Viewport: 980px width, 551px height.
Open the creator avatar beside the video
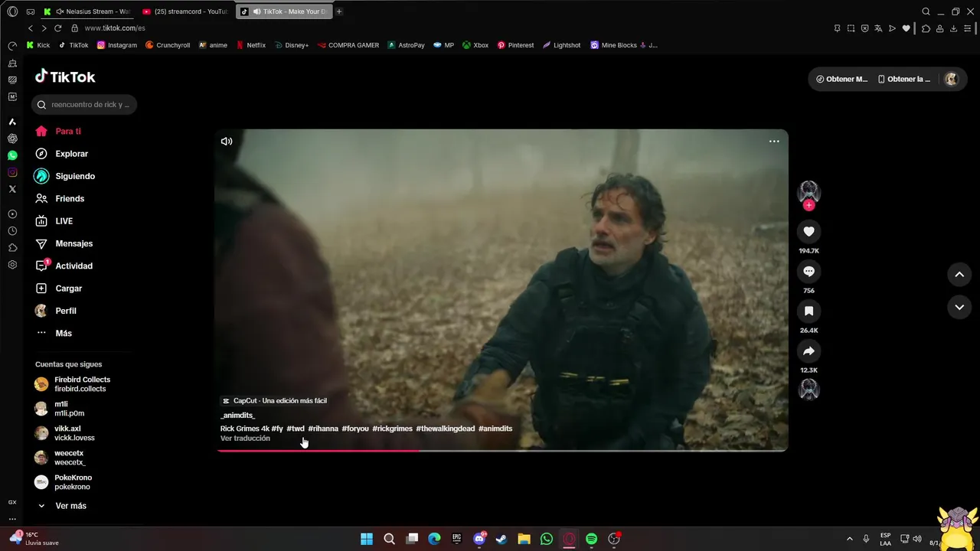tap(808, 191)
